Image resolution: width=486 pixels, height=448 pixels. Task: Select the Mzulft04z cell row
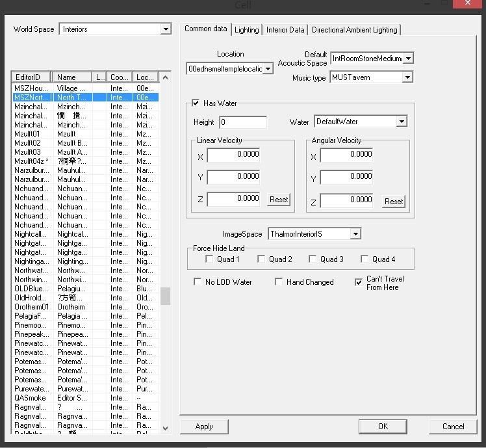(x=86, y=161)
